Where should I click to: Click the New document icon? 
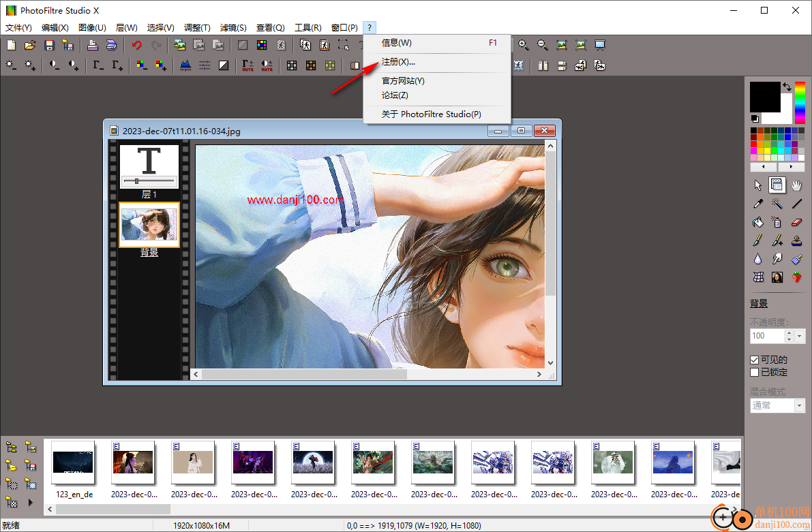[x=11, y=45]
